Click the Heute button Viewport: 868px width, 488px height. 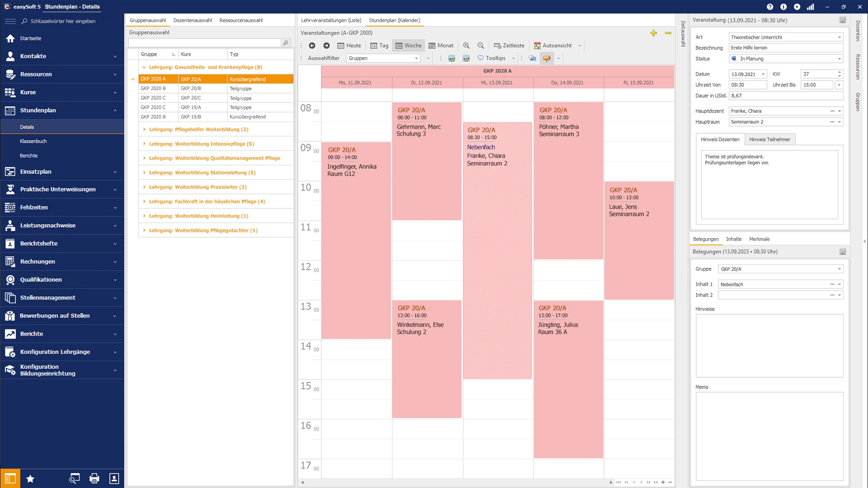349,46
